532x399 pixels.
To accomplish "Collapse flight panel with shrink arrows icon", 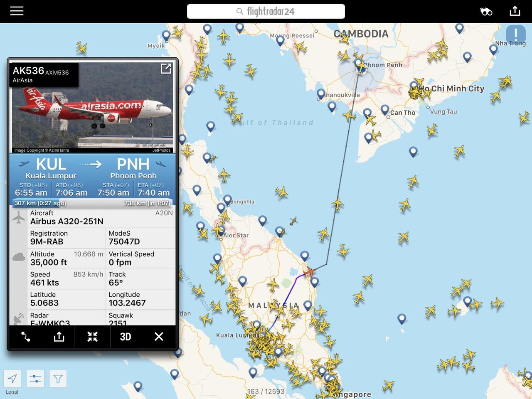I will click(x=92, y=337).
